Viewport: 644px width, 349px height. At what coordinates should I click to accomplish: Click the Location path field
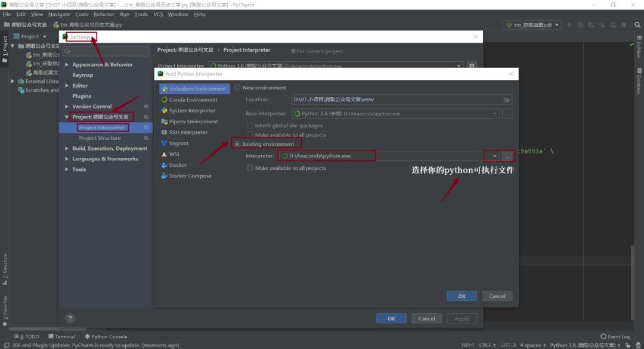coord(401,99)
